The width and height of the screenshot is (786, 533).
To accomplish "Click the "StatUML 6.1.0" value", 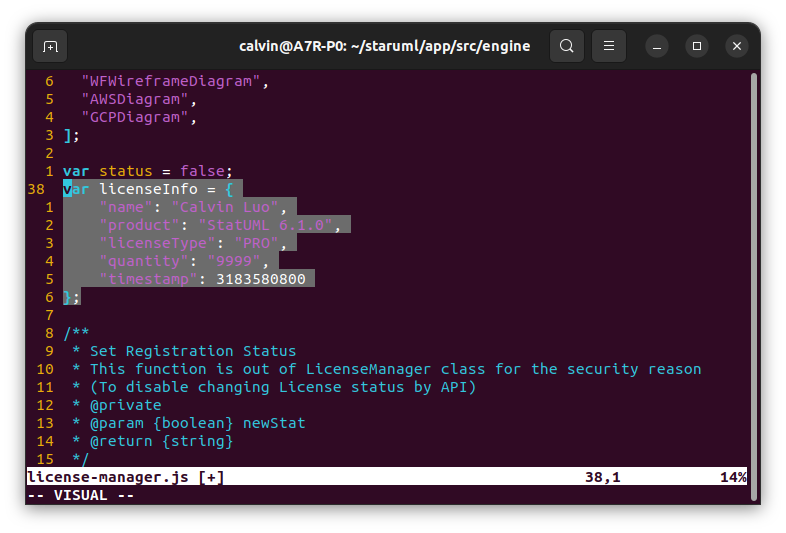I will coord(266,226).
